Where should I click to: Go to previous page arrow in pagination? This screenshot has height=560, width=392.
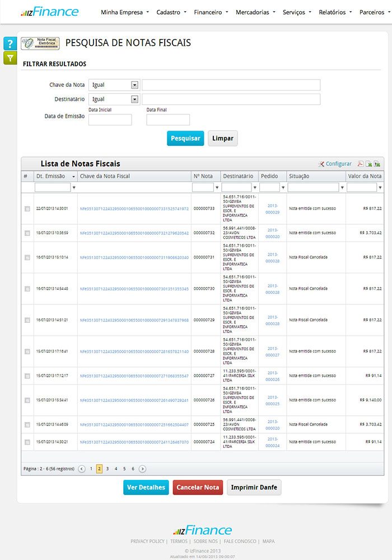[x=82, y=469]
